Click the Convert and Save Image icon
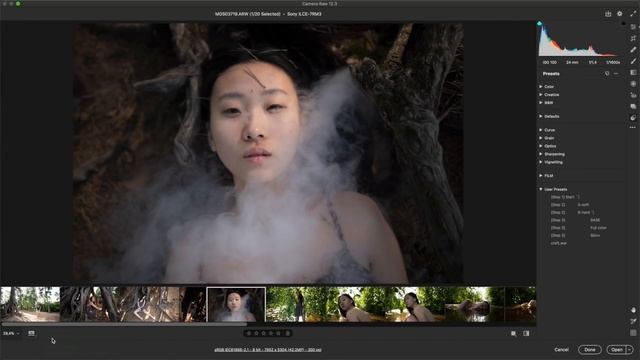 point(608,14)
